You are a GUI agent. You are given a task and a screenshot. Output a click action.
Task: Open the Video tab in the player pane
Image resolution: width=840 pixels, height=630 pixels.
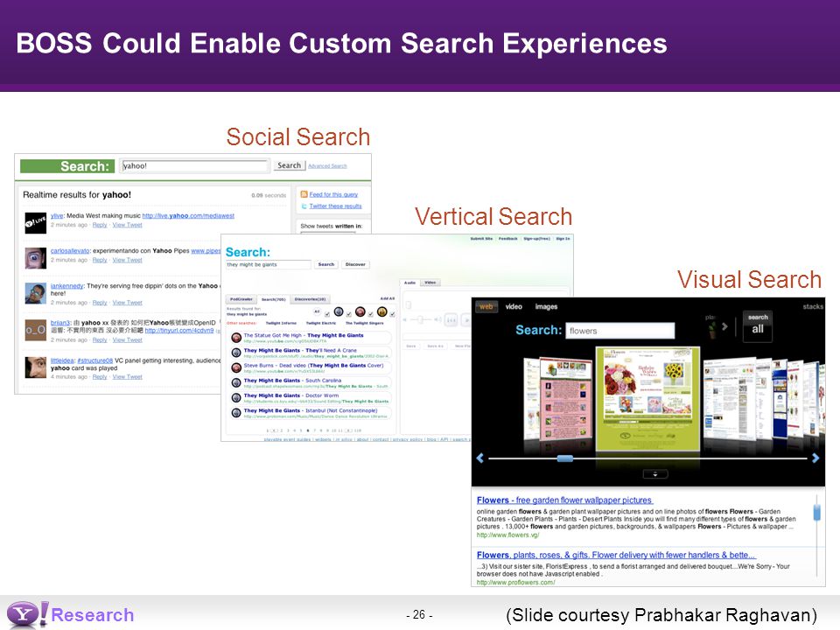coord(430,283)
